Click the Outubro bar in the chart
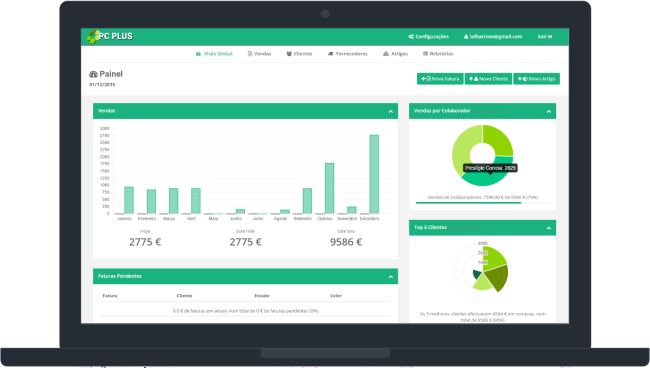 coord(330,189)
